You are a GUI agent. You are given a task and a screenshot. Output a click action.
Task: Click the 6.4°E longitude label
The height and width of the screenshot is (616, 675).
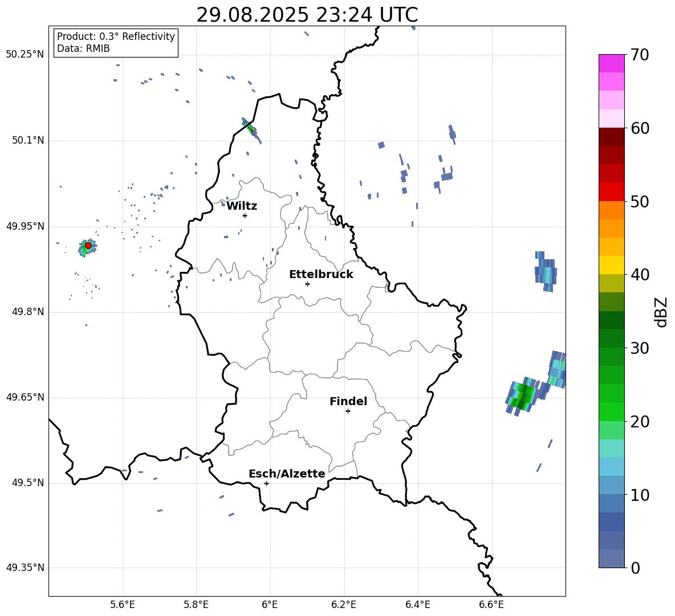point(417,605)
